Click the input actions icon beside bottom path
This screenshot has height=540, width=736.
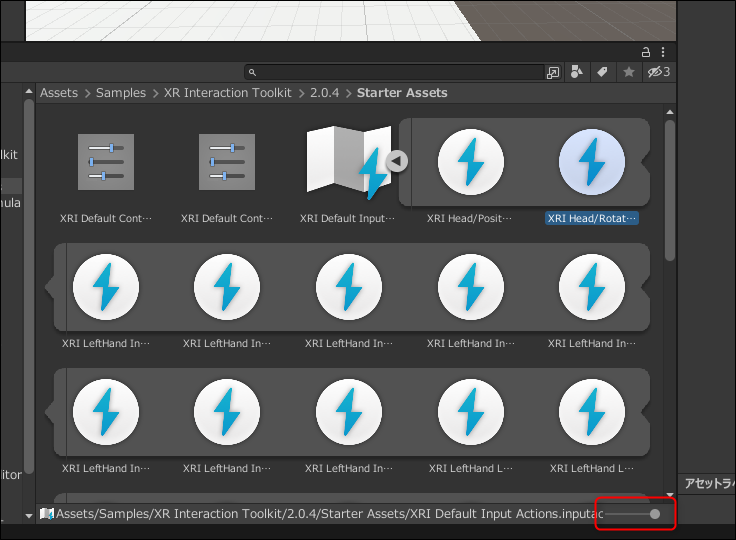46,514
